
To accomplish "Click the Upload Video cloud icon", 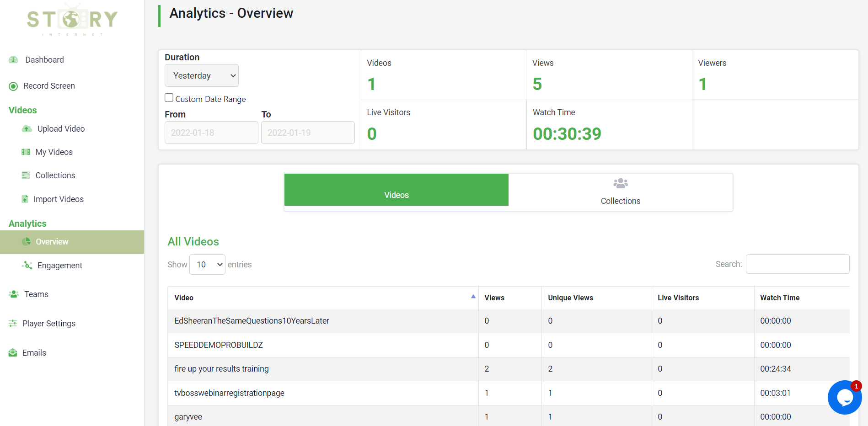I will point(27,129).
